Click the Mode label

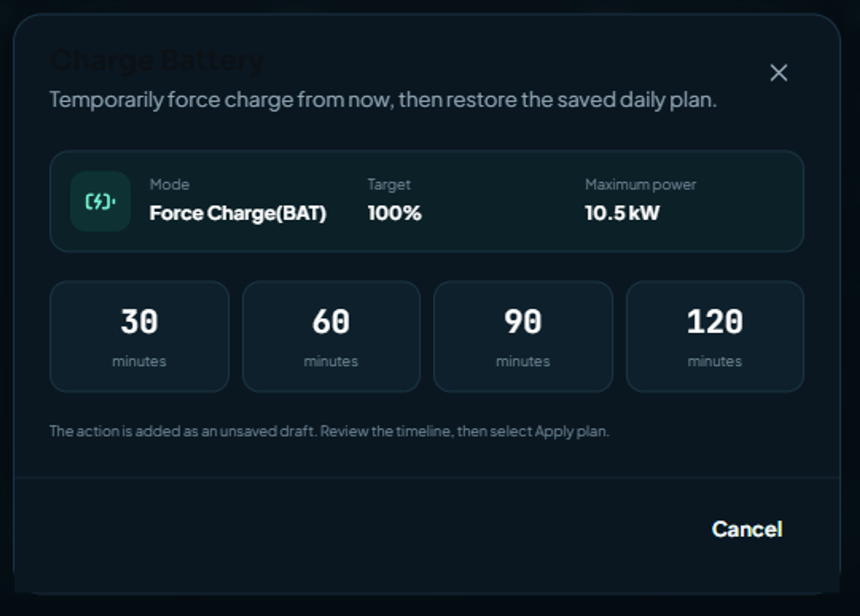pyautogui.click(x=169, y=184)
